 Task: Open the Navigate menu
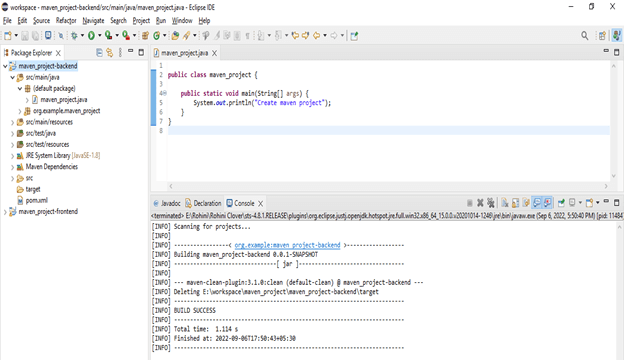click(x=93, y=20)
